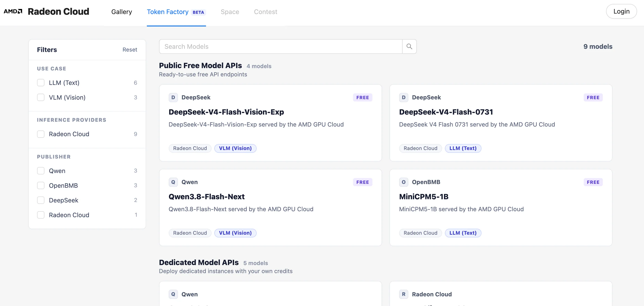
Task: Click the O avatar on MiniCPM5-1B card
Action: pos(404,182)
